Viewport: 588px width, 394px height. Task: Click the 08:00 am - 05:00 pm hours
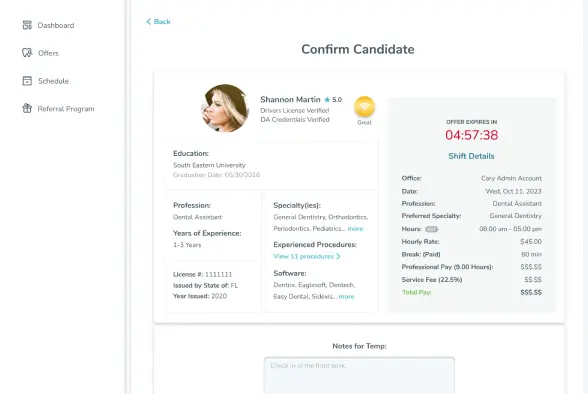(510, 229)
